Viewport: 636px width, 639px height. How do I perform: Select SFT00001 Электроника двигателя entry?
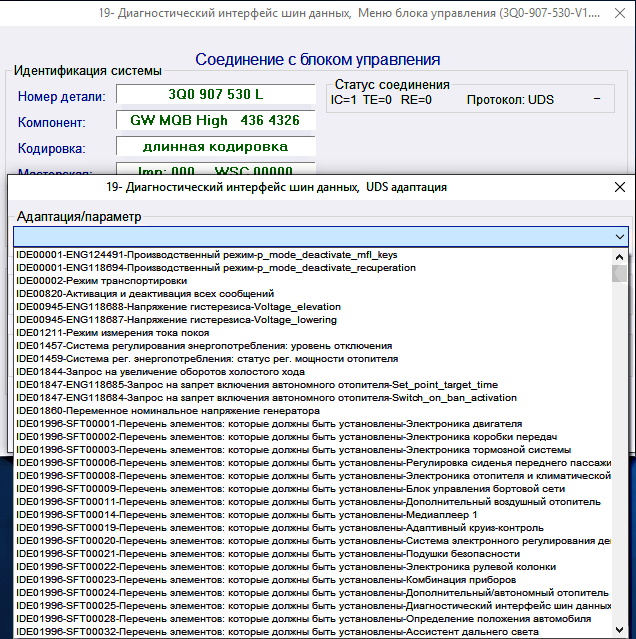(268, 424)
